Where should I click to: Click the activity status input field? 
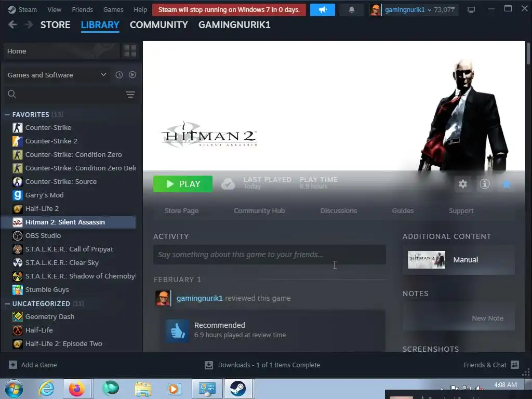point(270,255)
